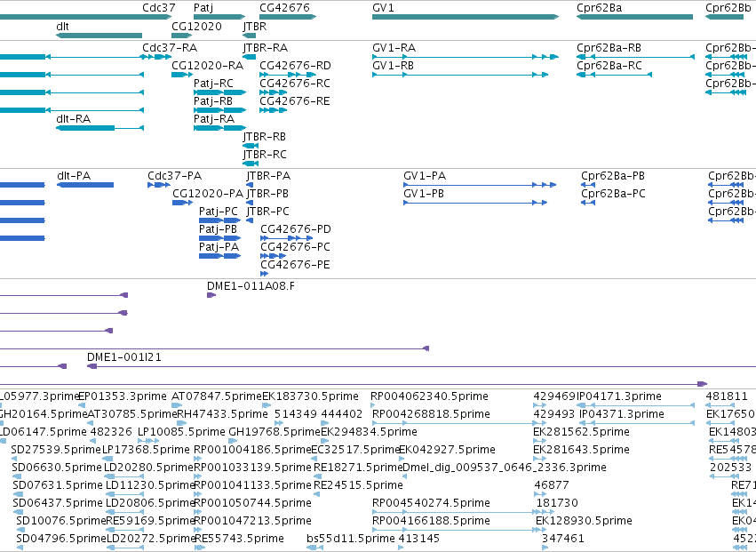Select the 'CG12020' gene label

tap(196, 26)
